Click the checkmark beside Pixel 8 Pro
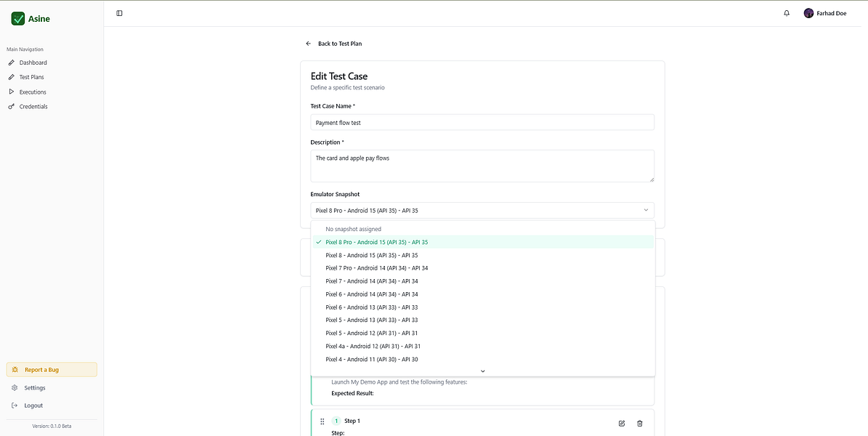Image resolution: width=868 pixels, height=436 pixels. (319, 242)
